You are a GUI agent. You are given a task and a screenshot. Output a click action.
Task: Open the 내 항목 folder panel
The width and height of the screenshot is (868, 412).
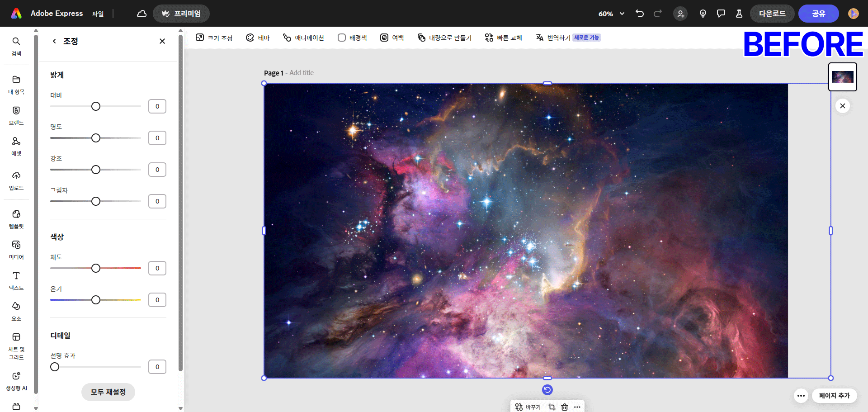[x=16, y=85]
